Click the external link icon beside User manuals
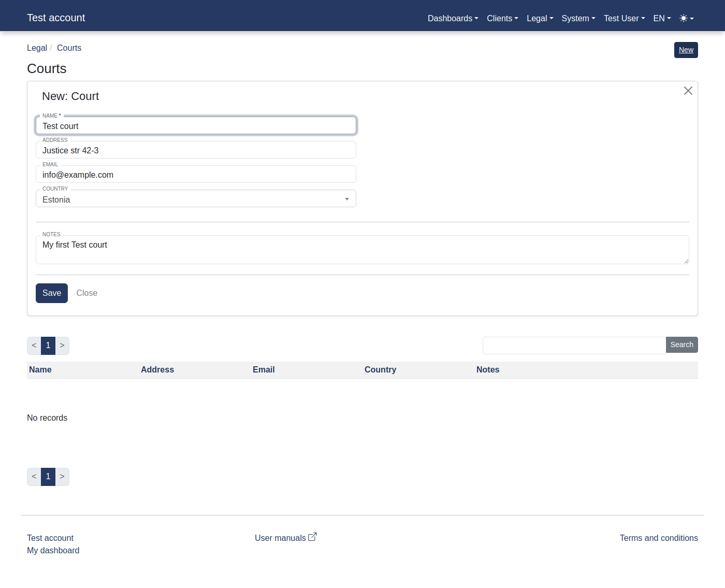The image size is (725, 588). (312, 537)
